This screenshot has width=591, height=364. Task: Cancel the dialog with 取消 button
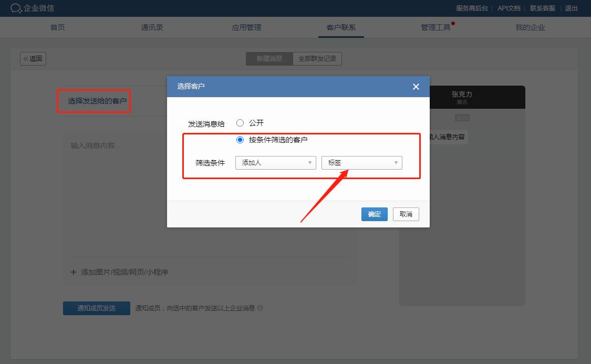[x=406, y=214]
